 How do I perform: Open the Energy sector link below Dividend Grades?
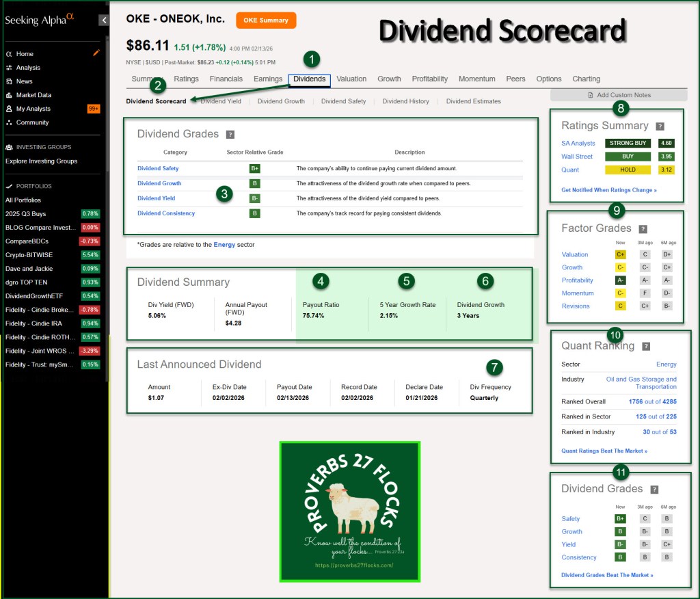(224, 244)
